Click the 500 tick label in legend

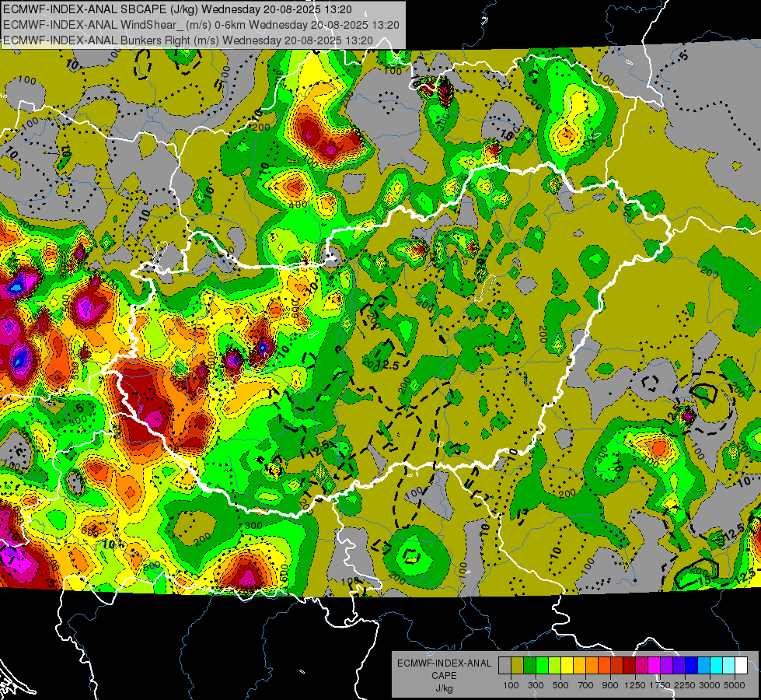tap(560, 685)
